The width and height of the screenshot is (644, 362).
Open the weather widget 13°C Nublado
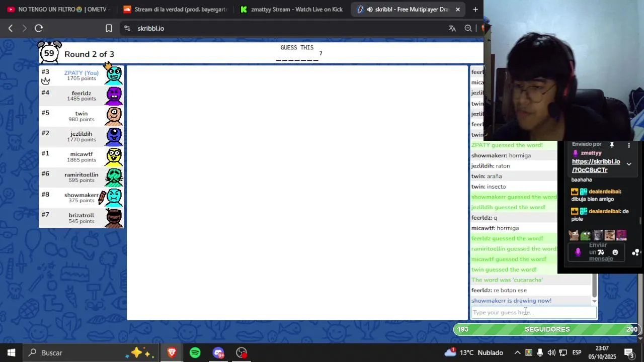pyautogui.click(x=473, y=352)
